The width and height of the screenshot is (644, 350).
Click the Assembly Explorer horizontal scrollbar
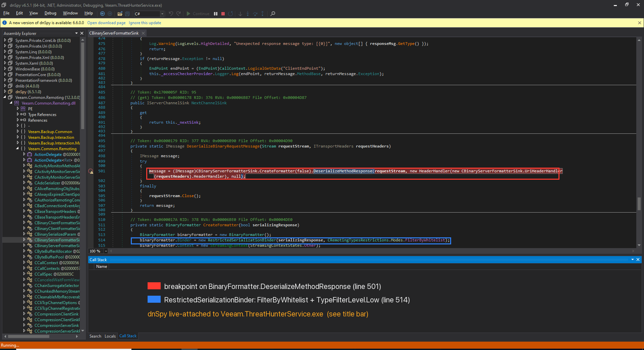[29, 336]
